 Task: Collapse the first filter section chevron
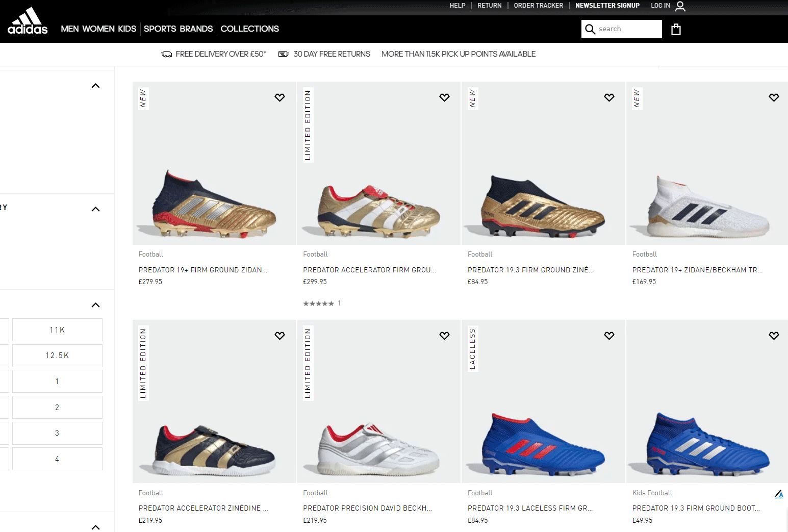pyautogui.click(x=95, y=86)
